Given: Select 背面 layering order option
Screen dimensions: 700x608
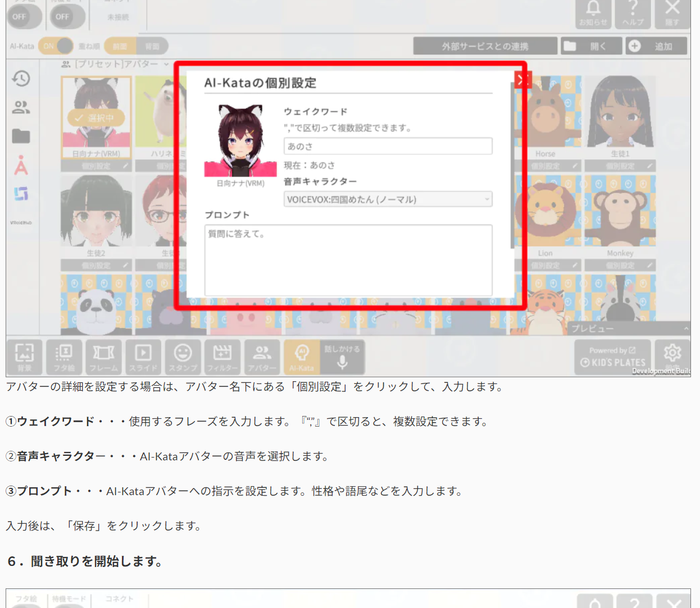Looking at the screenshot, I should click(152, 46).
